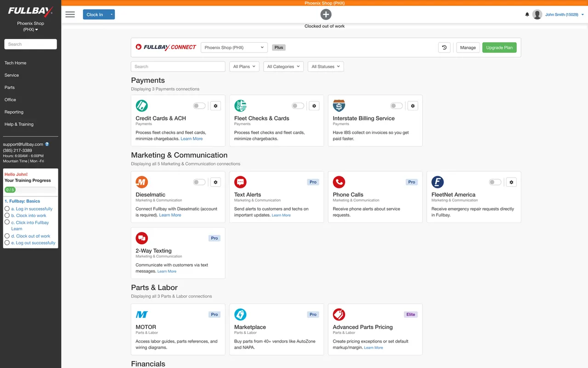Open Dieselmatic gear settings
The height and width of the screenshot is (368, 588).
pos(216,182)
